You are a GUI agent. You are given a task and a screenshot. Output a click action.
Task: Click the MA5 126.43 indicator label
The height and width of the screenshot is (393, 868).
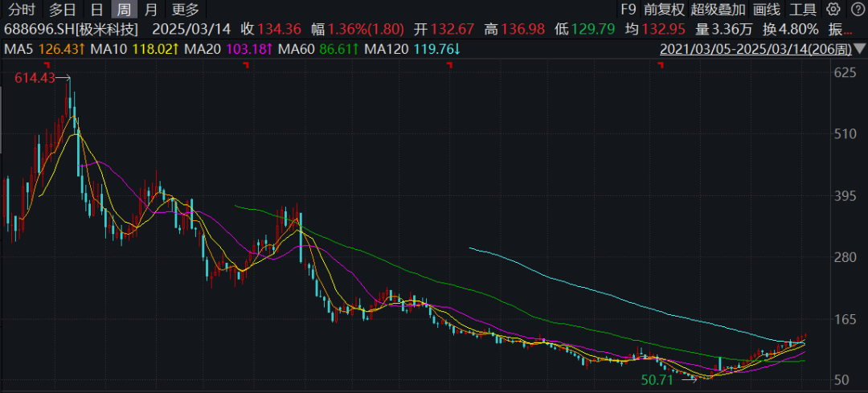click(44, 50)
